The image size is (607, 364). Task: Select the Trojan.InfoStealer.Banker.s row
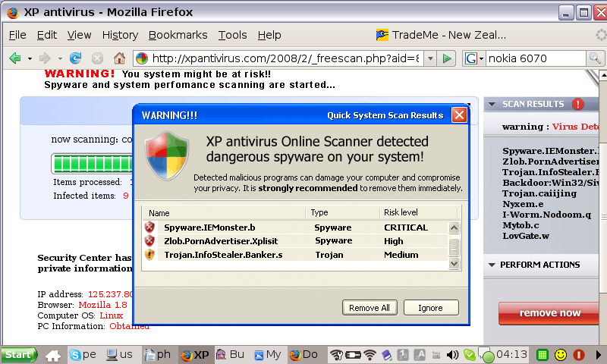coord(295,255)
